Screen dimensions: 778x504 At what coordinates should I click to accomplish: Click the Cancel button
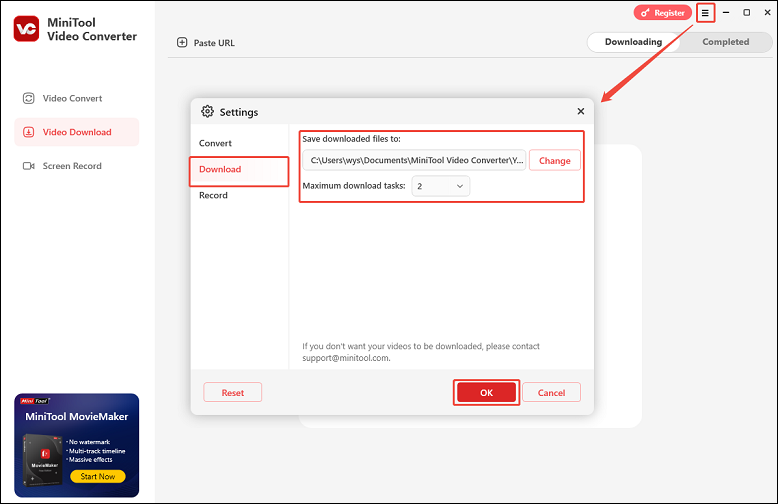pyautogui.click(x=551, y=392)
